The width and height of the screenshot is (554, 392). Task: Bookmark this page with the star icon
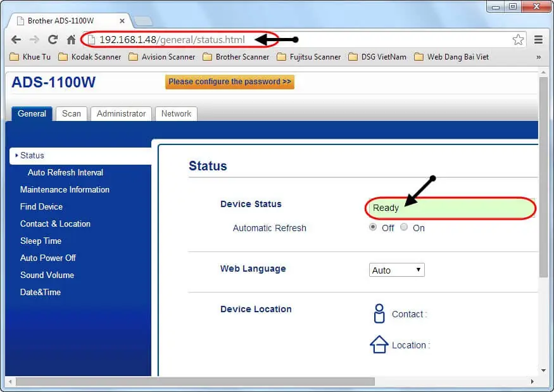(x=518, y=40)
